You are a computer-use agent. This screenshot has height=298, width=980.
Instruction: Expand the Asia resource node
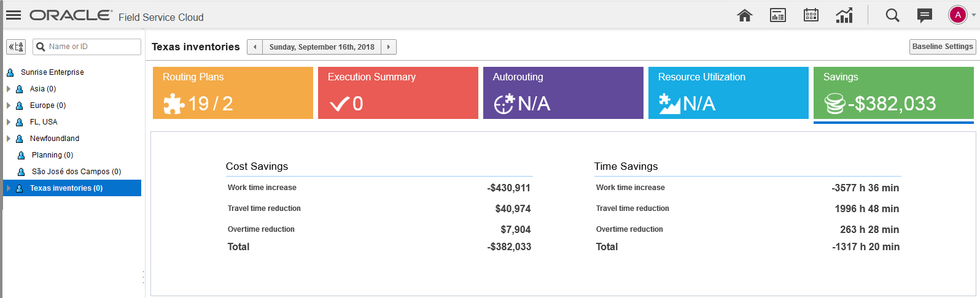click(x=9, y=89)
